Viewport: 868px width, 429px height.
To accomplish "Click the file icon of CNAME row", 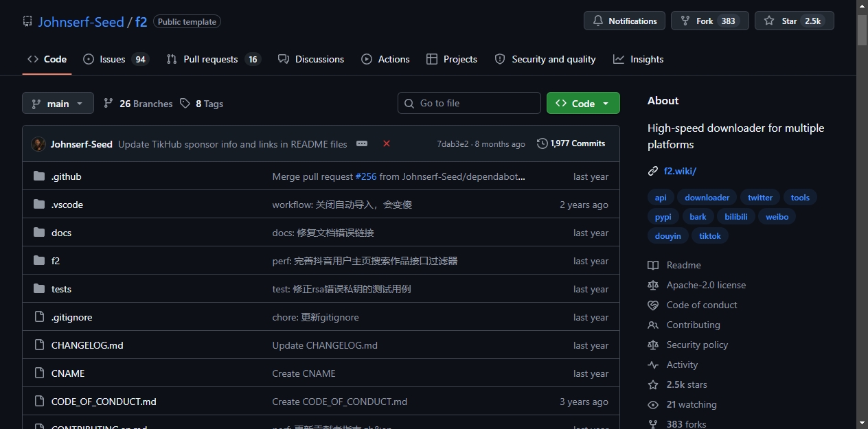I will (39, 373).
